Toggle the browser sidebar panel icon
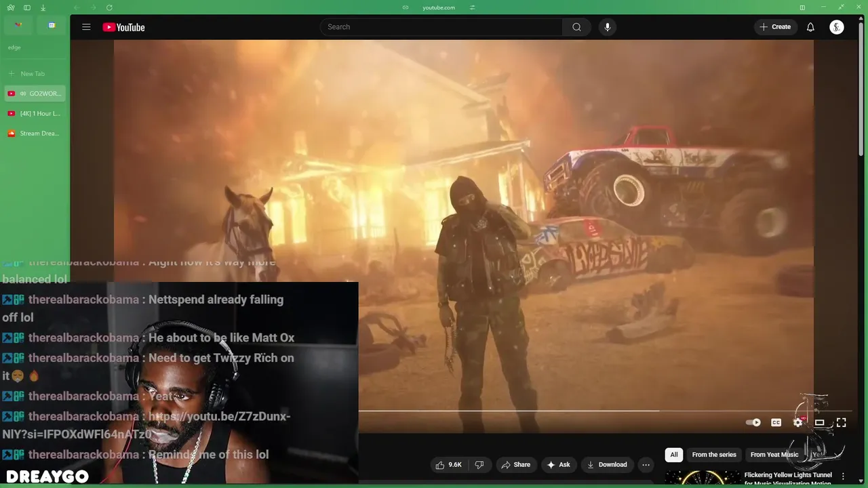 coord(27,7)
